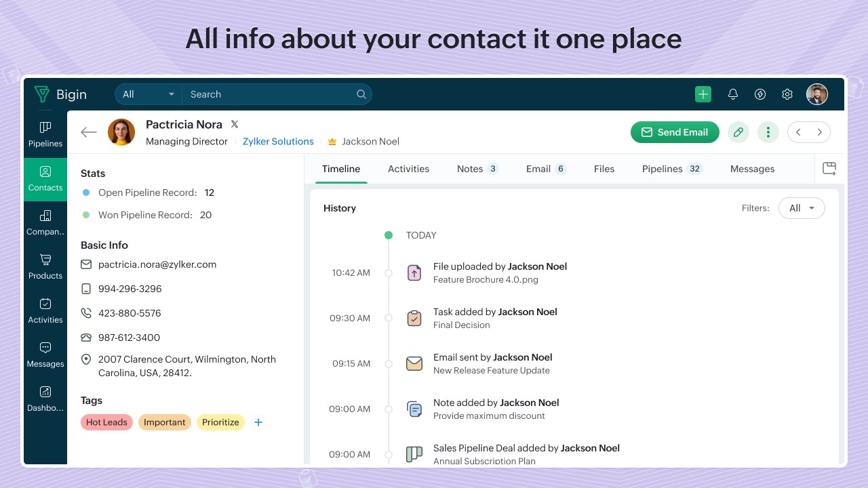Open the All search scope dropdown
Image resolution: width=868 pixels, height=488 pixels.
point(149,94)
